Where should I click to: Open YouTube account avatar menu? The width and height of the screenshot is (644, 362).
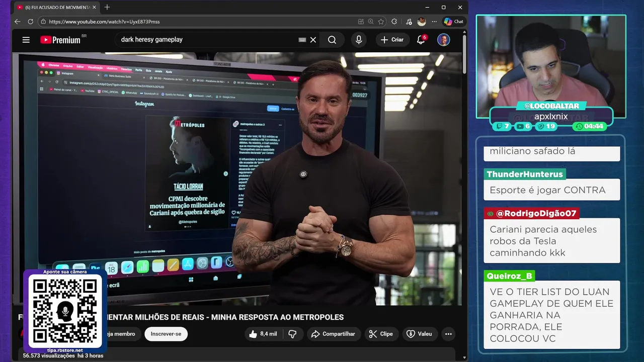point(443,40)
